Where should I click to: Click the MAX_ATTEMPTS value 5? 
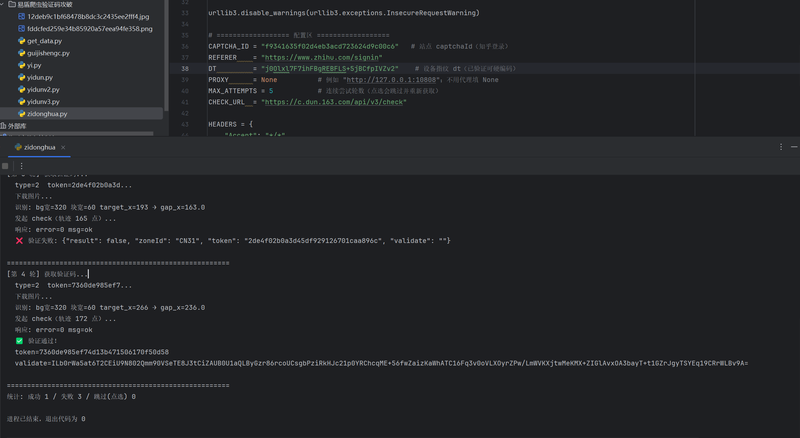[x=271, y=91]
